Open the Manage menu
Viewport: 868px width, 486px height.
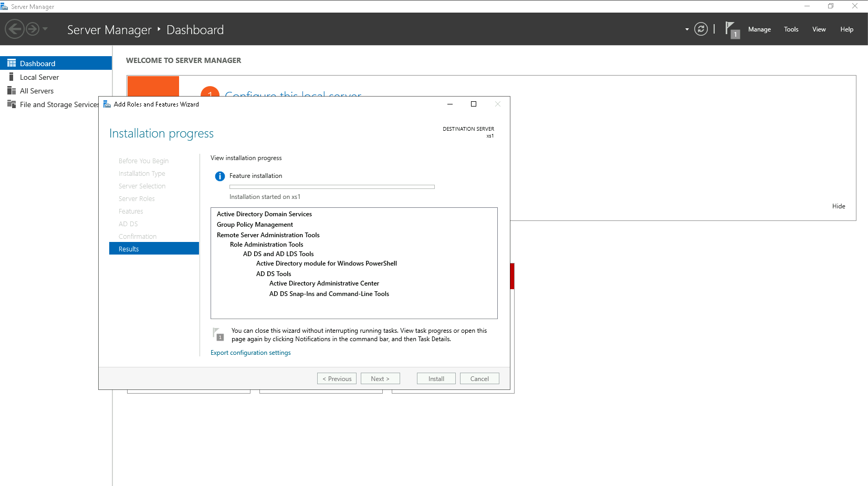pos(759,29)
